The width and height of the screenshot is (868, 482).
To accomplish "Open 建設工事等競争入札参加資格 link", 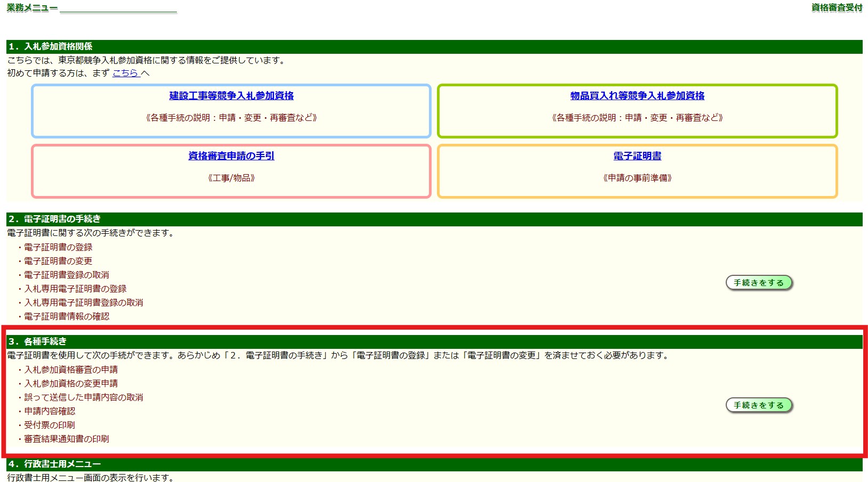I will [231, 96].
